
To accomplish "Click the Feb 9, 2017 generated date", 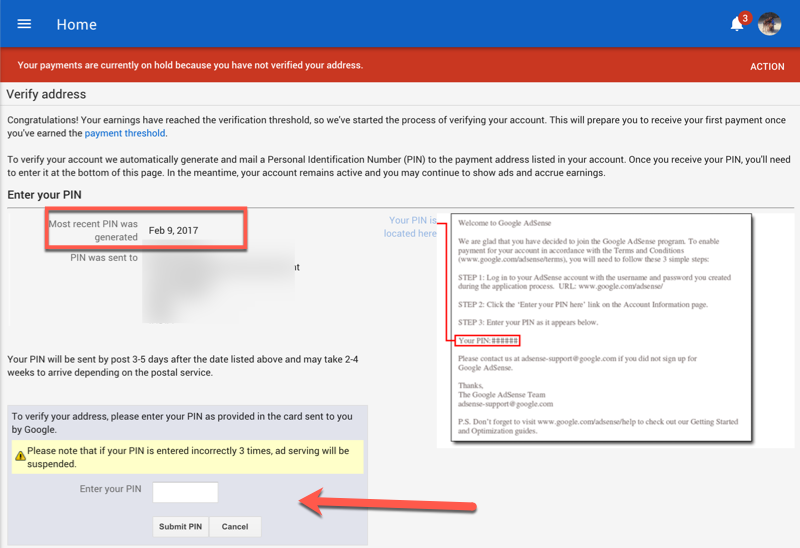I will point(173,230).
